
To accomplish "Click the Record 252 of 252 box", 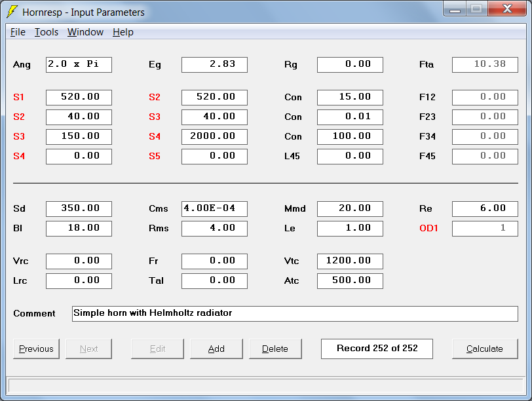I will click(377, 349).
